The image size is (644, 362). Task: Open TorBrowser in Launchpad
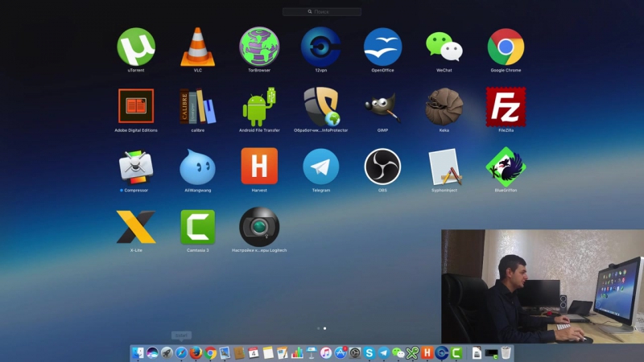pos(259,47)
